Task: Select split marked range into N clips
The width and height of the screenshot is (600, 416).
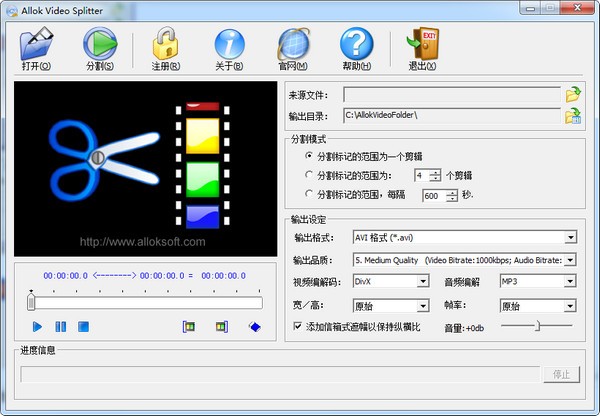Action: tap(309, 175)
